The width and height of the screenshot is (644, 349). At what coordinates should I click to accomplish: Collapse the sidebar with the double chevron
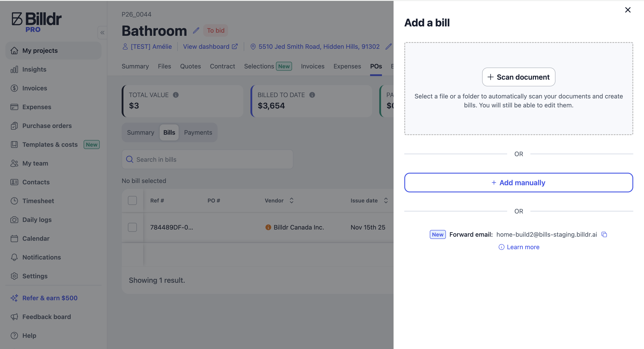pos(102,32)
